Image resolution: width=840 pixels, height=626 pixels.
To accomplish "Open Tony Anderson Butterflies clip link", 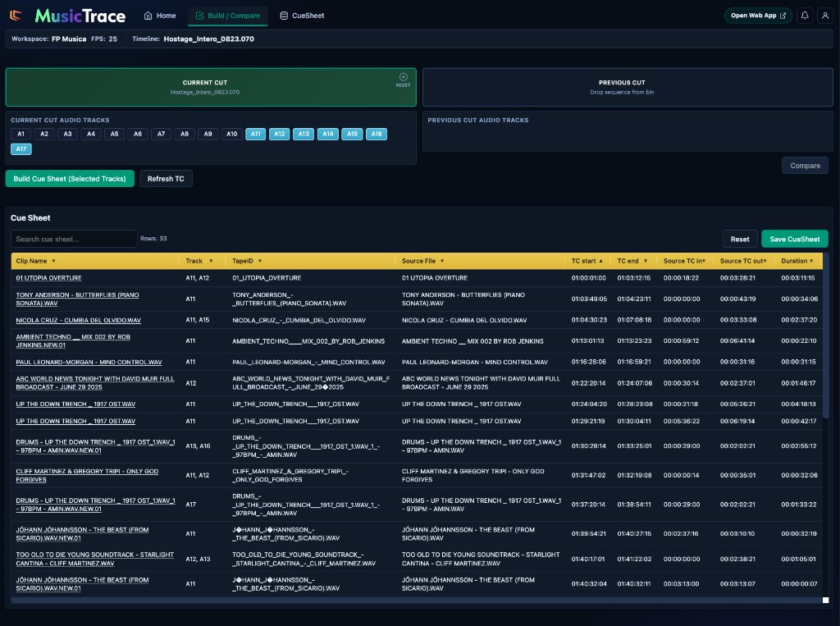I will click(x=77, y=299).
